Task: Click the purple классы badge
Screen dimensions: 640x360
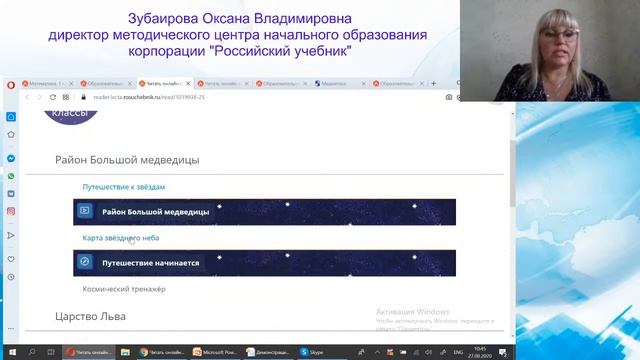Action: tap(70, 116)
